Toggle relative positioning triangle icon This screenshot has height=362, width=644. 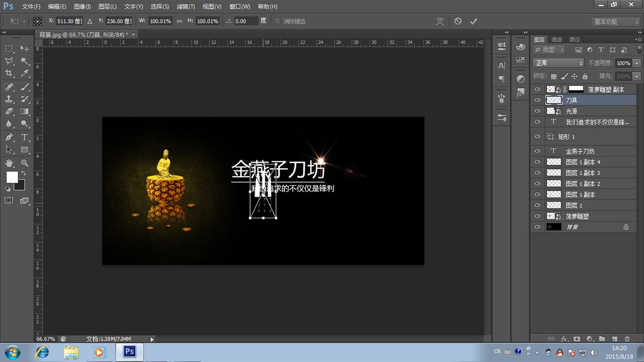click(89, 21)
